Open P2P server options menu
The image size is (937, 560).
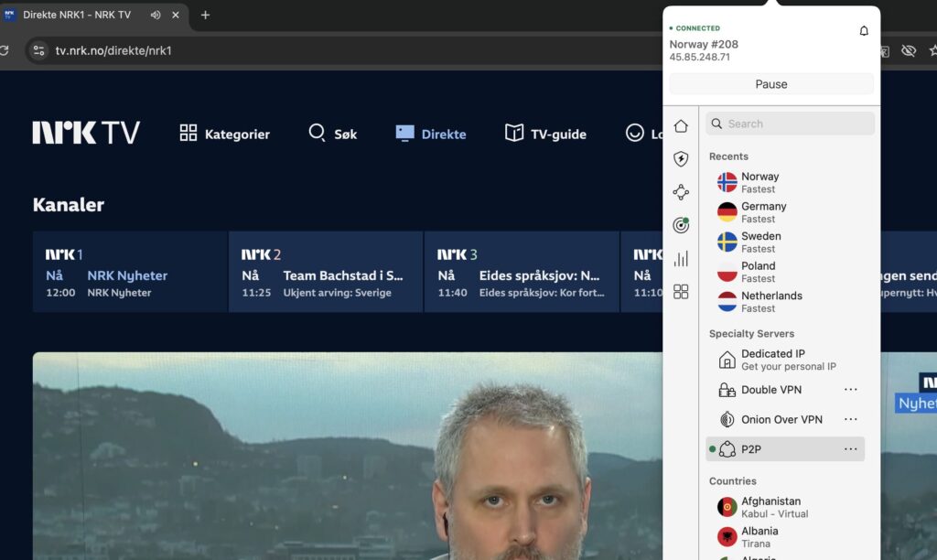[x=851, y=449]
